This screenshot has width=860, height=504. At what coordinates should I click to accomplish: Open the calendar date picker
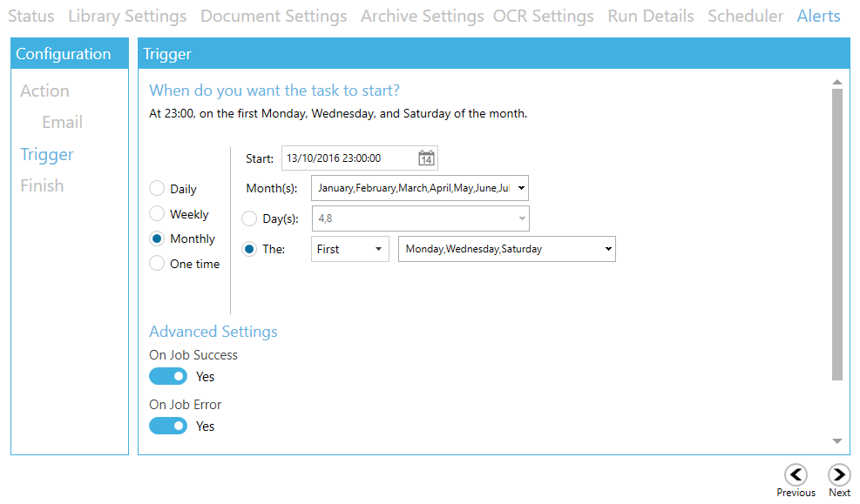click(426, 158)
